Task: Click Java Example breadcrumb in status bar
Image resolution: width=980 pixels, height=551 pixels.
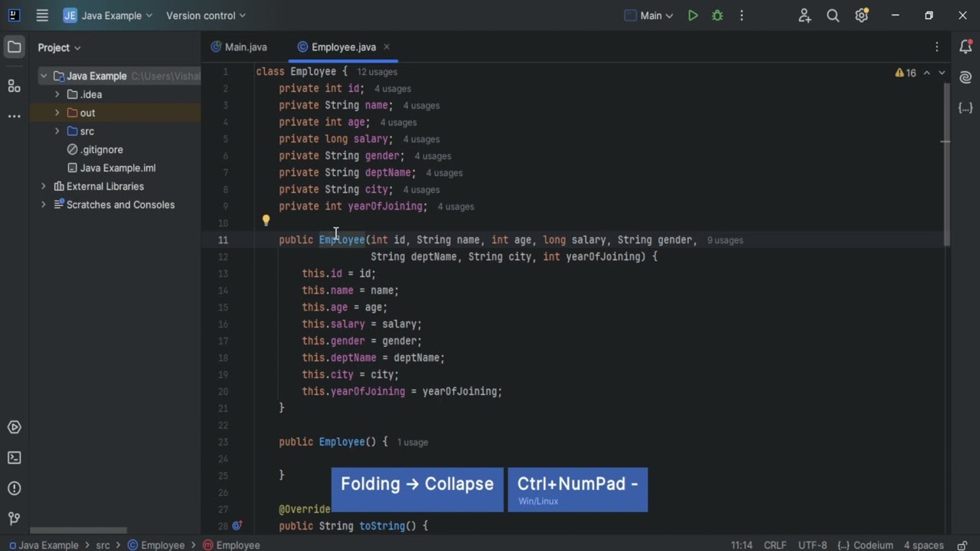Action: [43, 545]
